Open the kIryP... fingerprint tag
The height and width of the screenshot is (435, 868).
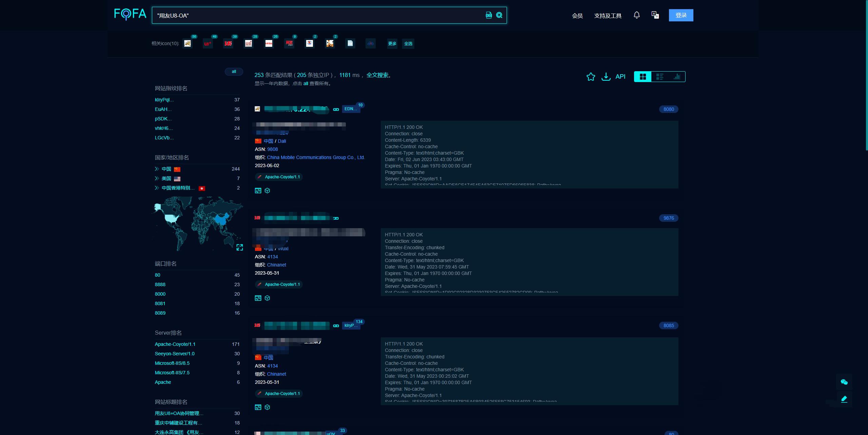351,325
